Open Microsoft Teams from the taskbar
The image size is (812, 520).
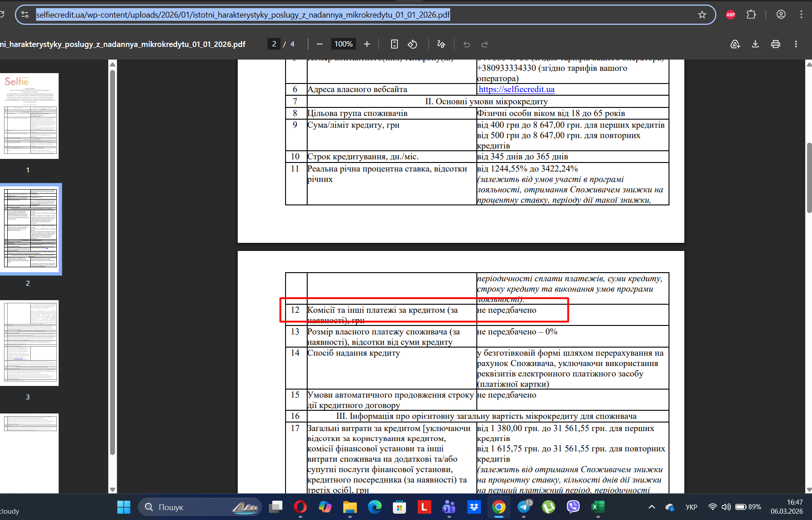449,507
